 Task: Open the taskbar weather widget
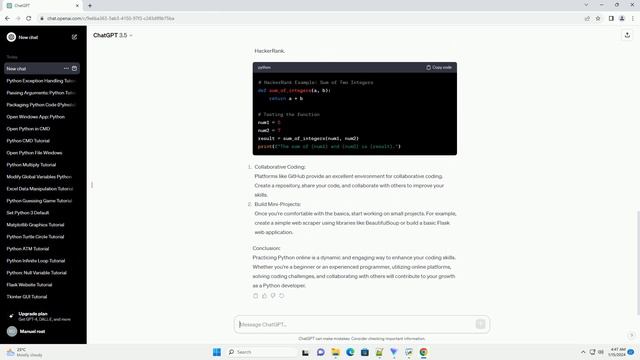pyautogui.click(x=24, y=352)
